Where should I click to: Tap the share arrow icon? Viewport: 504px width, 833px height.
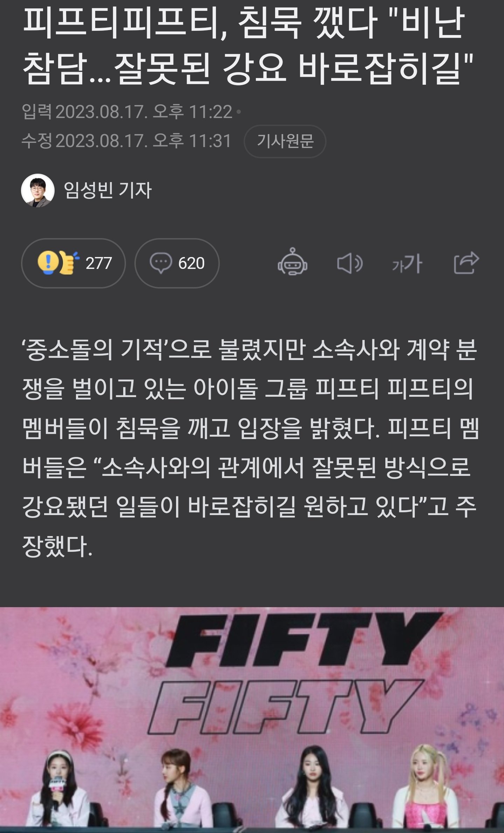(x=466, y=262)
